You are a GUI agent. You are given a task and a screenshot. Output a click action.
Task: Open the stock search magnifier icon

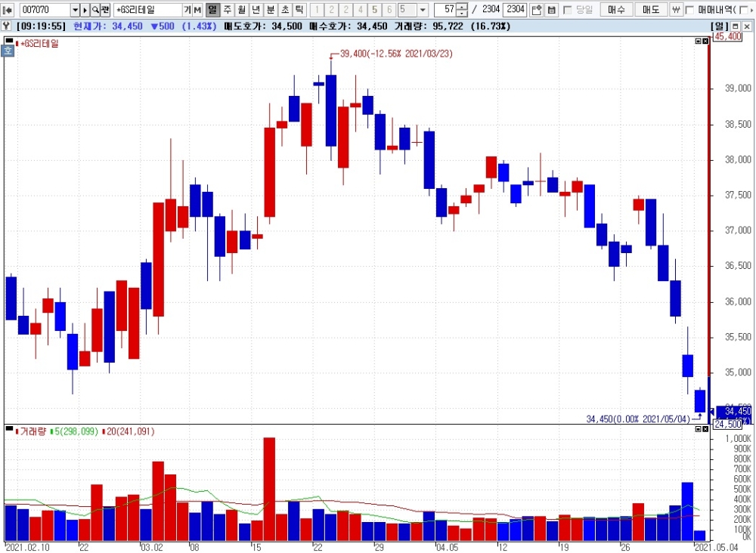coord(95,10)
